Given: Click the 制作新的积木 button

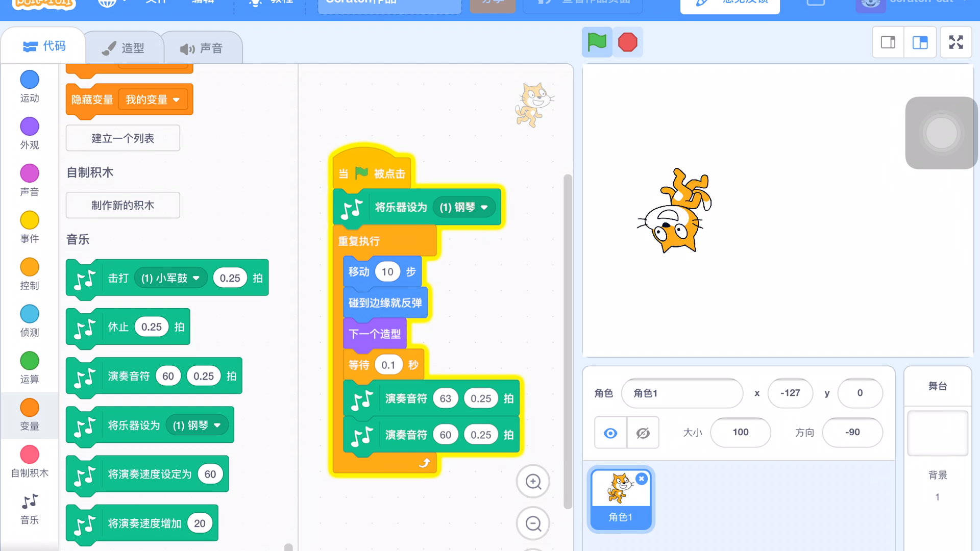Looking at the screenshot, I should click(x=122, y=205).
